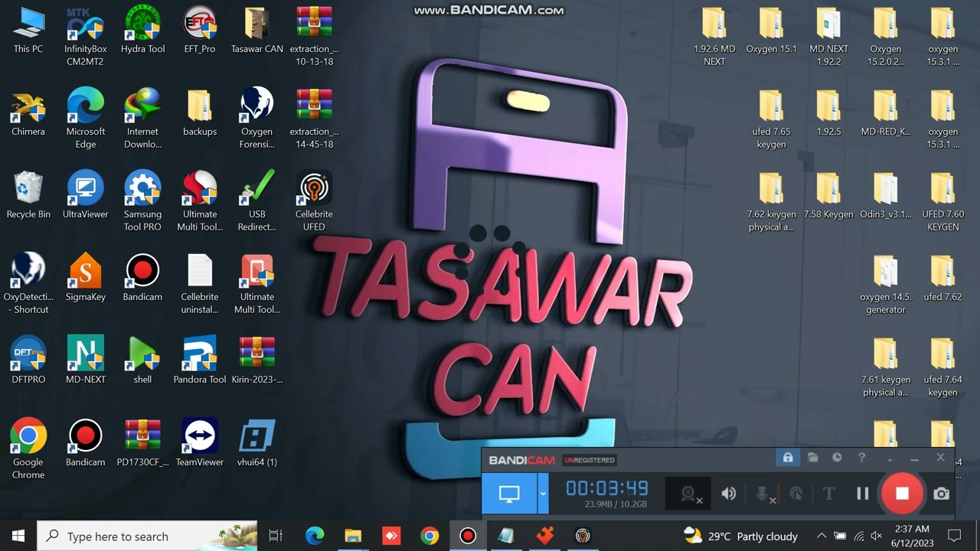The width and height of the screenshot is (980, 551).
Task: Click the 00:03:49 recording timer
Action: [x=607, y=488]
